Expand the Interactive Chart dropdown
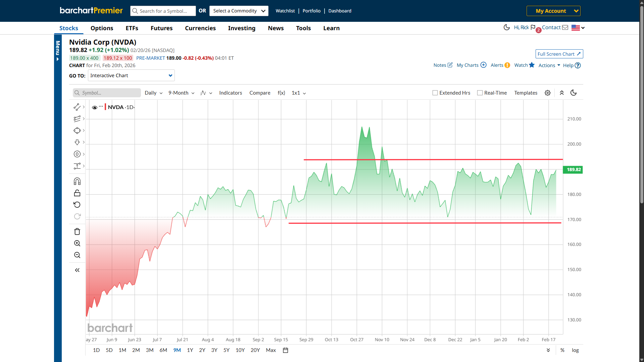644x362 pixels. tap(131, 75)
